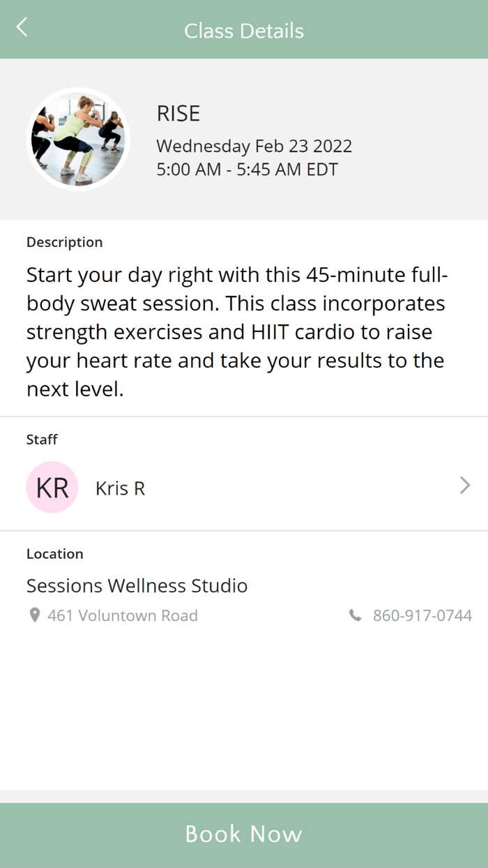488x868 pixels.
Task: Click the Staff section label
Action: (x=42, y=440)
